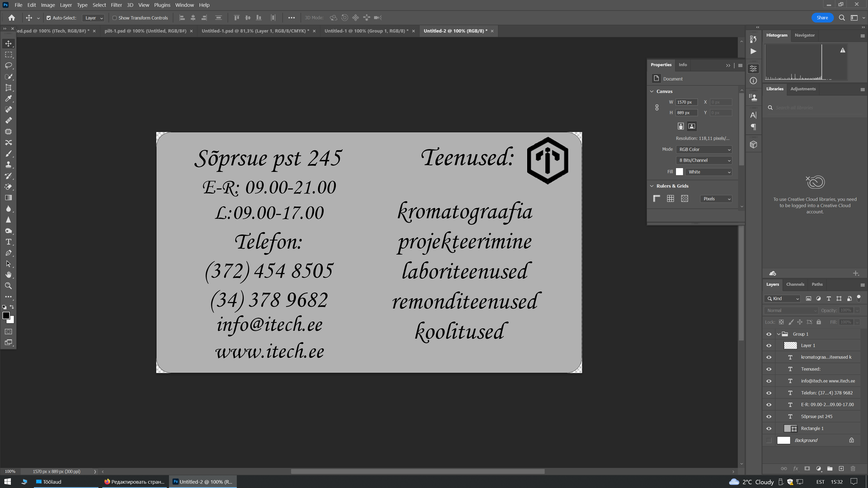Hide the Group 1 layer group
The image size is (868, 488).
pos(769,334)
